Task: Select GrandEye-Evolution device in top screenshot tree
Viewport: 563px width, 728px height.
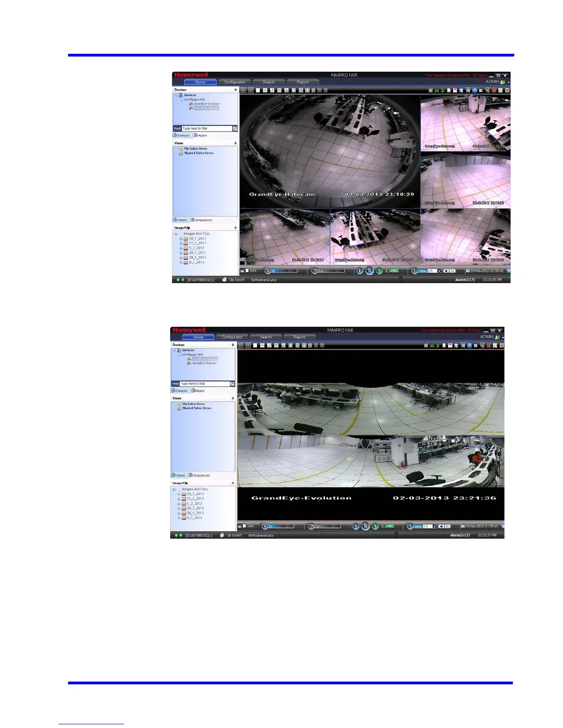Action: [x=207, y=104]
